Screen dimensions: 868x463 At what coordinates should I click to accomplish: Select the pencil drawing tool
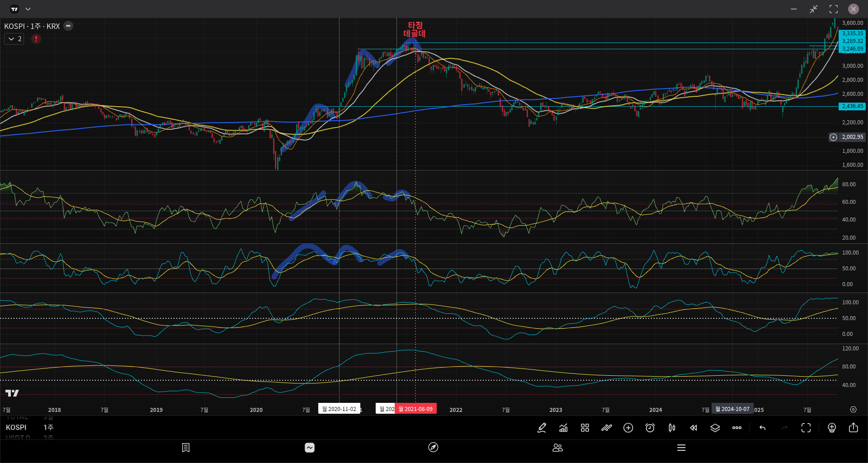tap(542, 428)
